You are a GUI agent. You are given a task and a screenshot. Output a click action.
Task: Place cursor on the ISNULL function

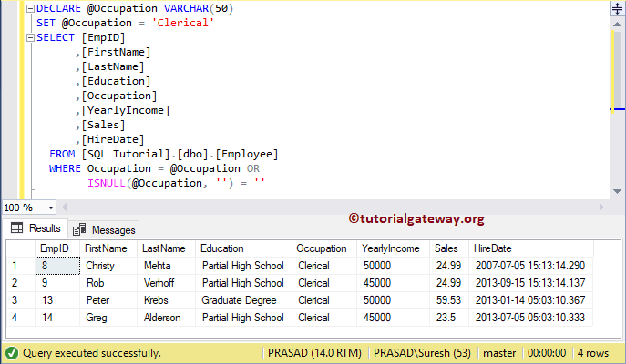[107, 183]
